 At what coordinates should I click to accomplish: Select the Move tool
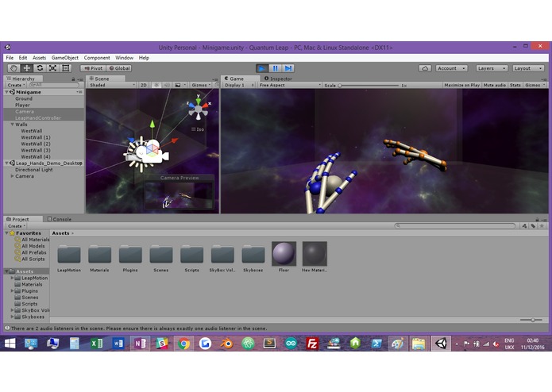[27, 68]
